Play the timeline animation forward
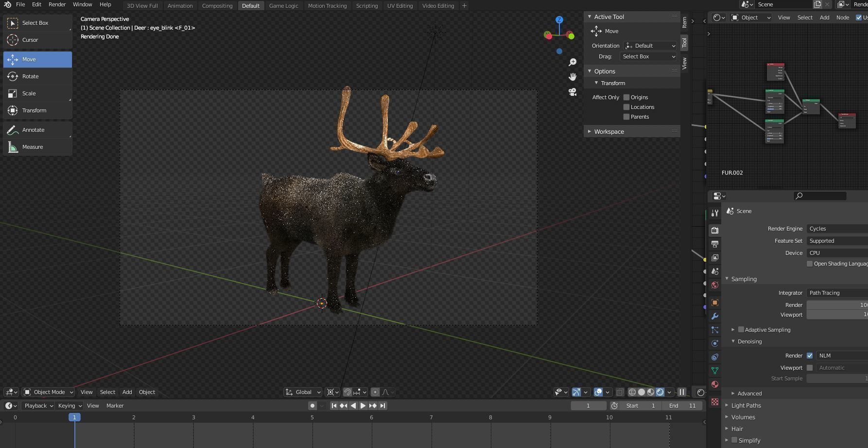868x448 pixels. pyautogui.click(x=363, y=406)
